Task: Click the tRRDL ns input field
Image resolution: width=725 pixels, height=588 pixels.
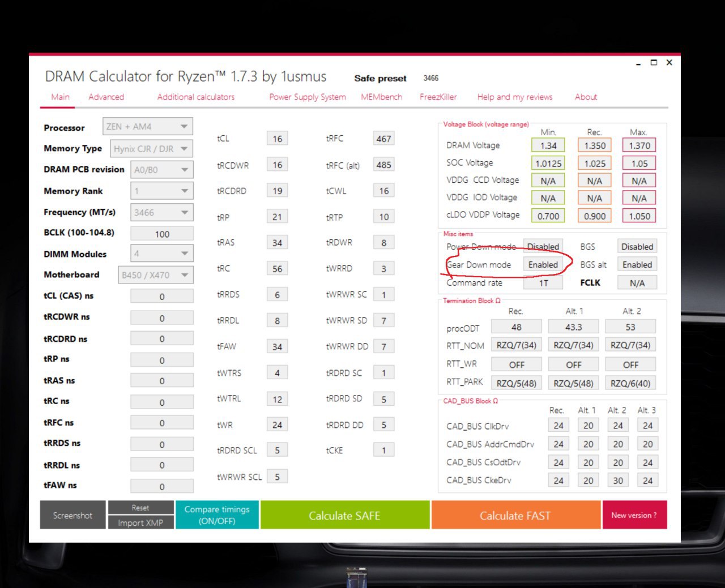Action: tap(162, 465)
